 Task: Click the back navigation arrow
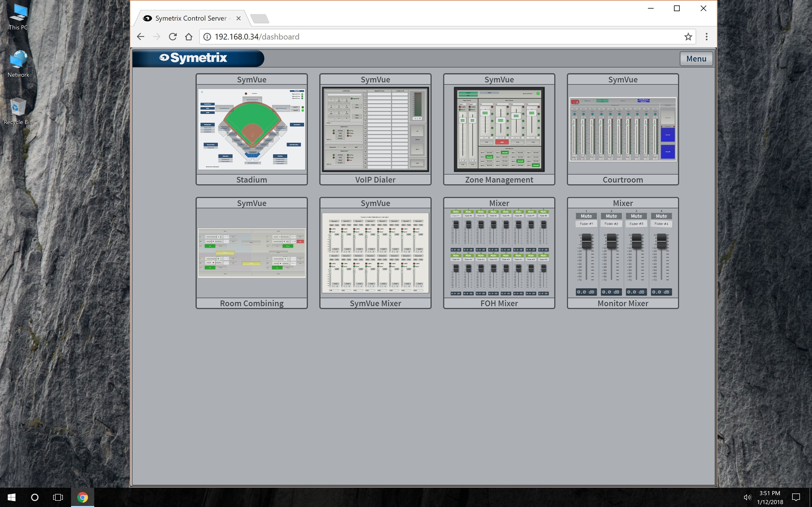(x=141, y=36)
